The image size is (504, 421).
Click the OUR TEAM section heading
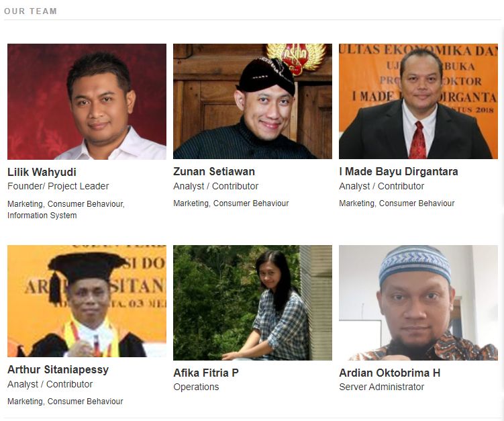(x=31, y=11)
